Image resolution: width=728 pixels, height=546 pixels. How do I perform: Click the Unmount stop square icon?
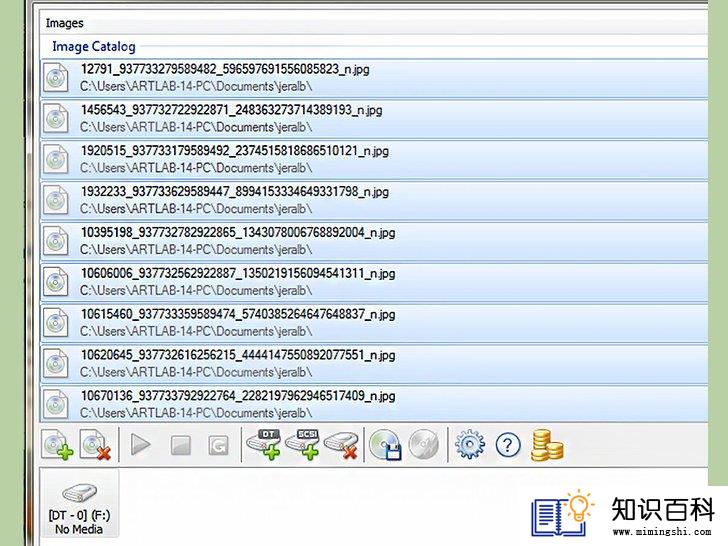click(181, 445)
